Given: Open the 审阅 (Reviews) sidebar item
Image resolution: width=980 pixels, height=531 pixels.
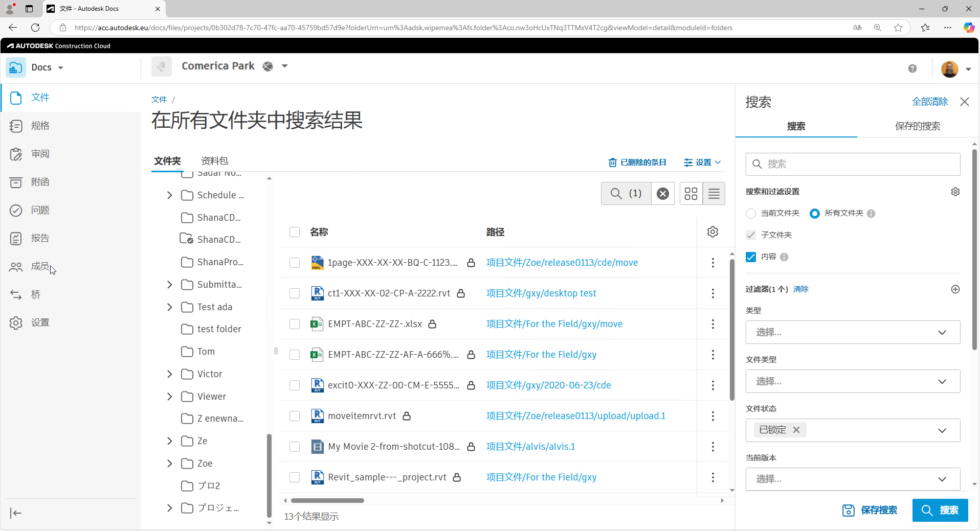Looking at the screenshot, I should (x=40, y=154).
